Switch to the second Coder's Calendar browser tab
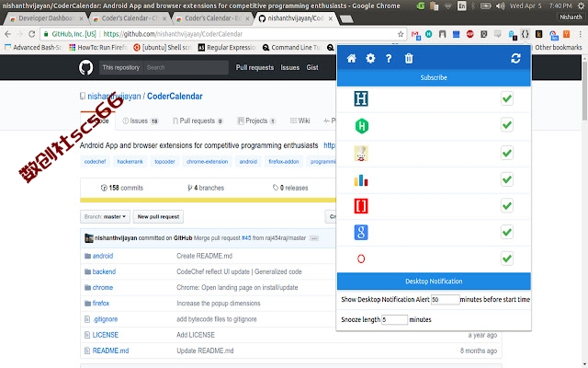This screenshot has width=588, height=368. click(212, 18)
